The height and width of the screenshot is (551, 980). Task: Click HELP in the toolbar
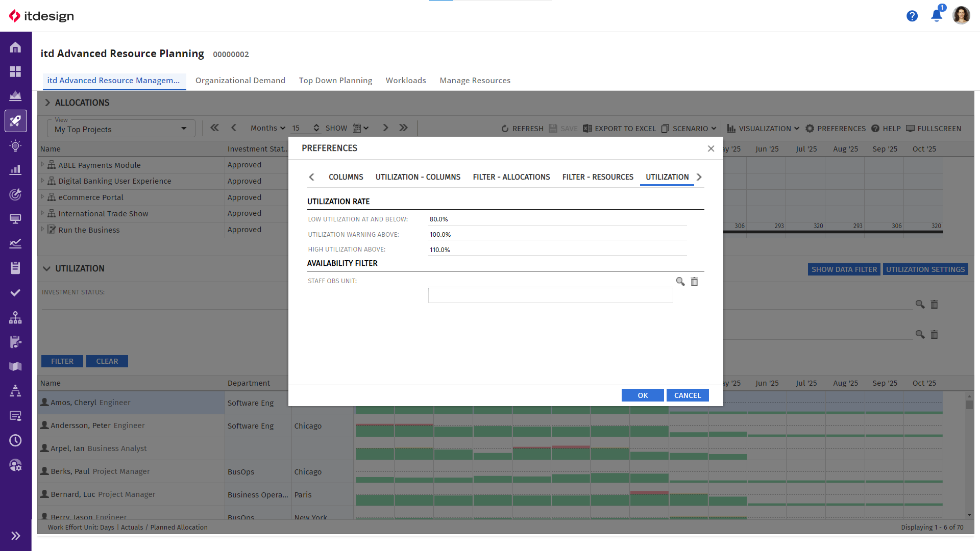(x=886, y=129)
